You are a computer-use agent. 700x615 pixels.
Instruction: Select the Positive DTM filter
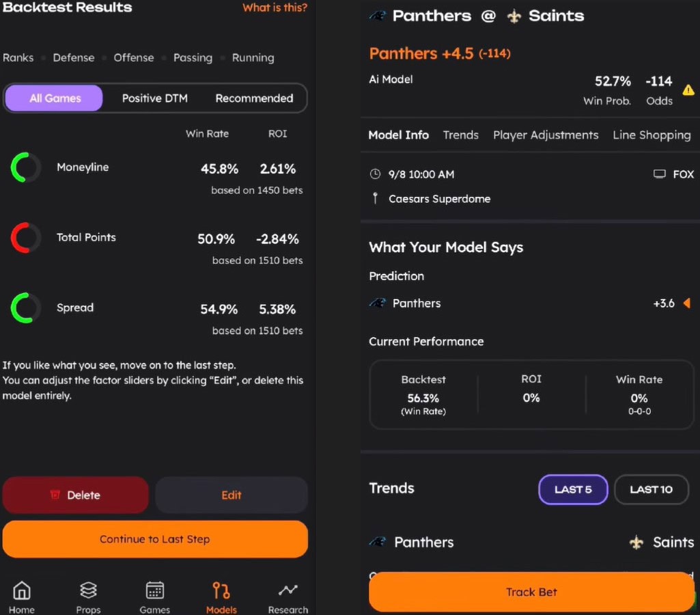tap(155, 98)
